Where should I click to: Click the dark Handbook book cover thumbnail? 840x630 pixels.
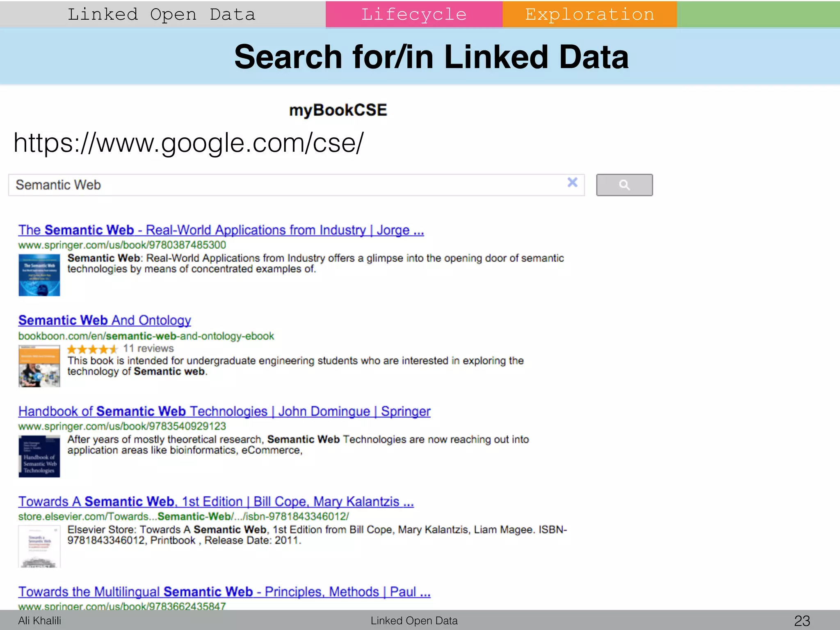coord(39,456)
